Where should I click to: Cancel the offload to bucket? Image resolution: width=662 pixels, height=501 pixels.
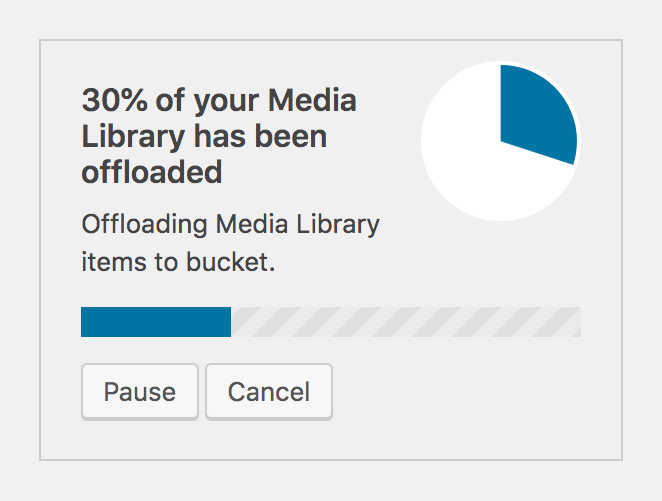click(x=268, y=392)
